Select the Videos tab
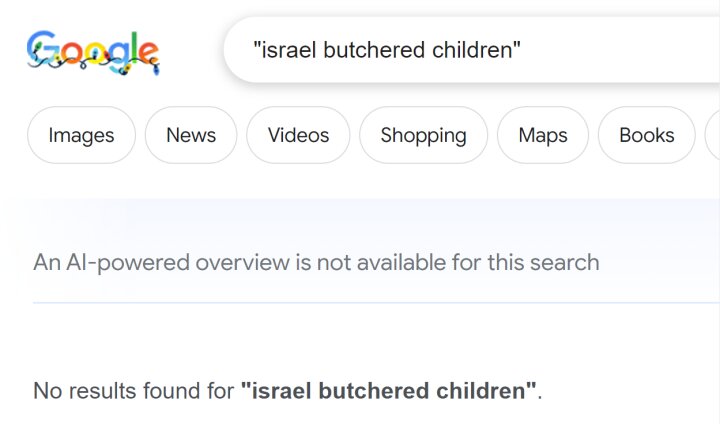Viewport: 720px width, 424px height. click(x=298, y=135)
